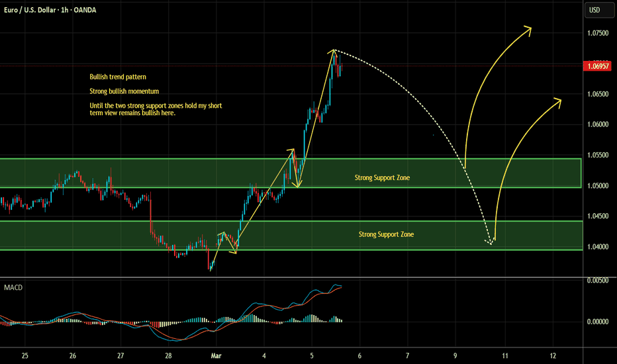Viewport: 617px width, 364px height.
Task: Click the upper 'Strong Support Zone' label
Action: (x=382, y=178)
